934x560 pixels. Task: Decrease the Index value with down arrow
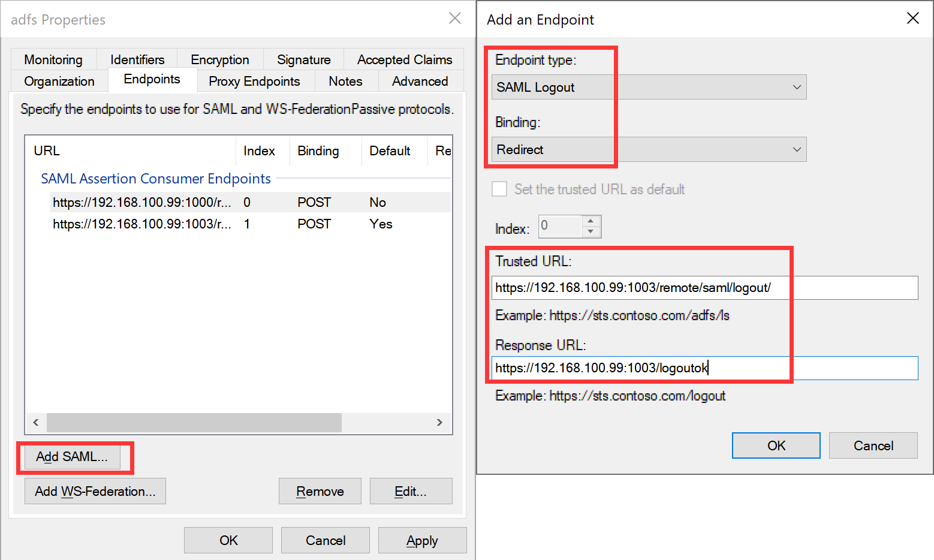(x=590, y=232)
